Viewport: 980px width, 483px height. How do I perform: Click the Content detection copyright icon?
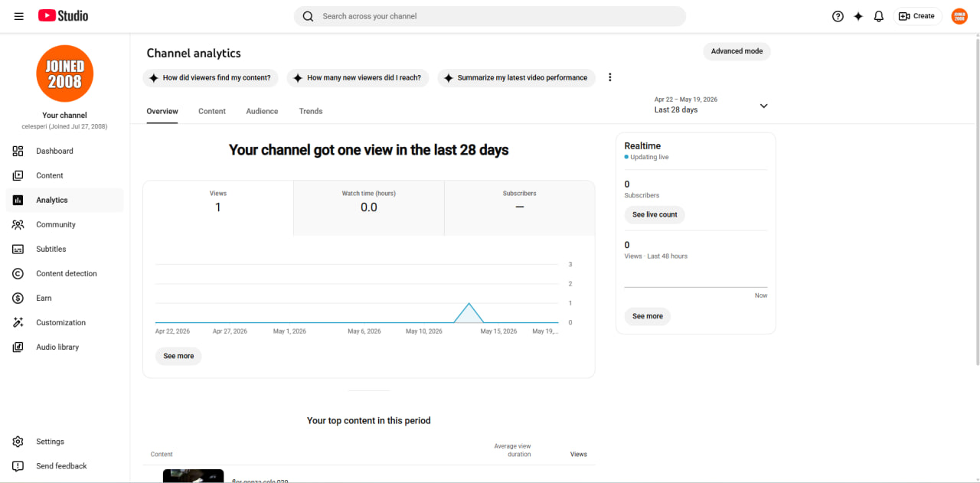tap(18, 273)
